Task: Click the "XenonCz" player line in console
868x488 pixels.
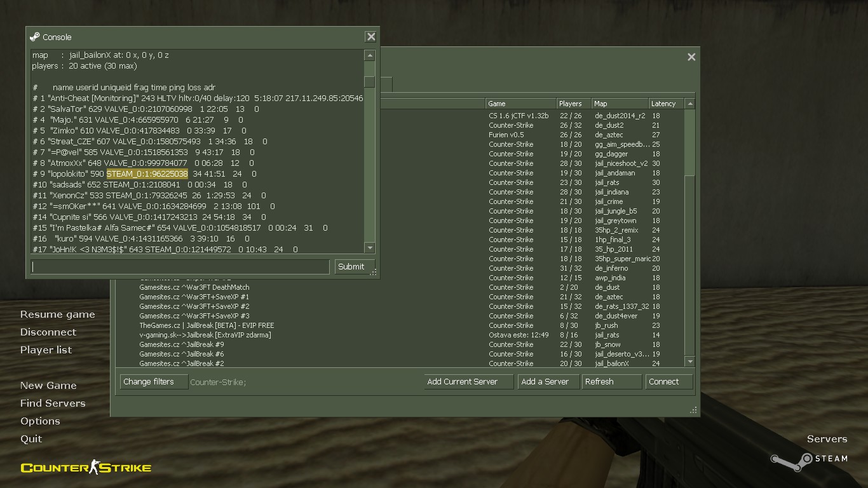Action: pos(149,196)
